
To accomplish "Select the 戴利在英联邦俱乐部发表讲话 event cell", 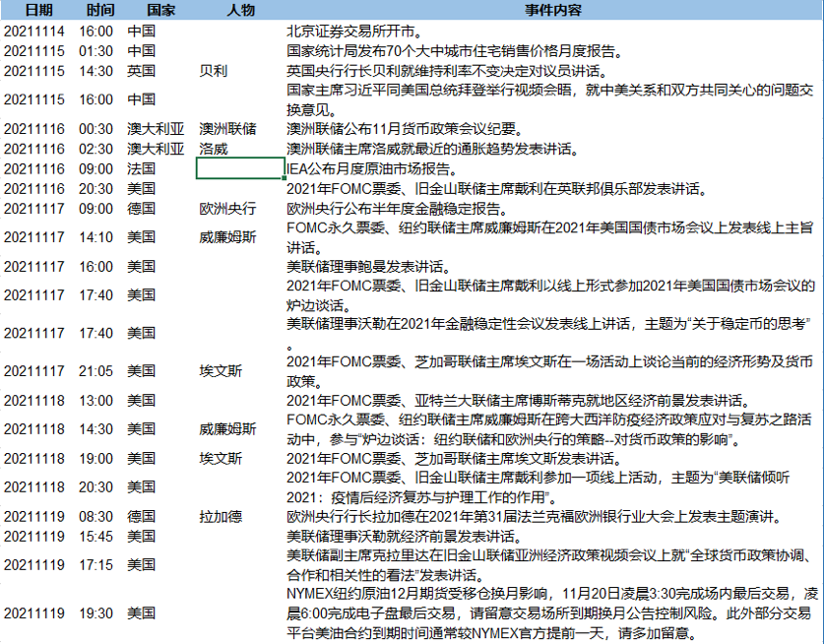I will point(496,189).
